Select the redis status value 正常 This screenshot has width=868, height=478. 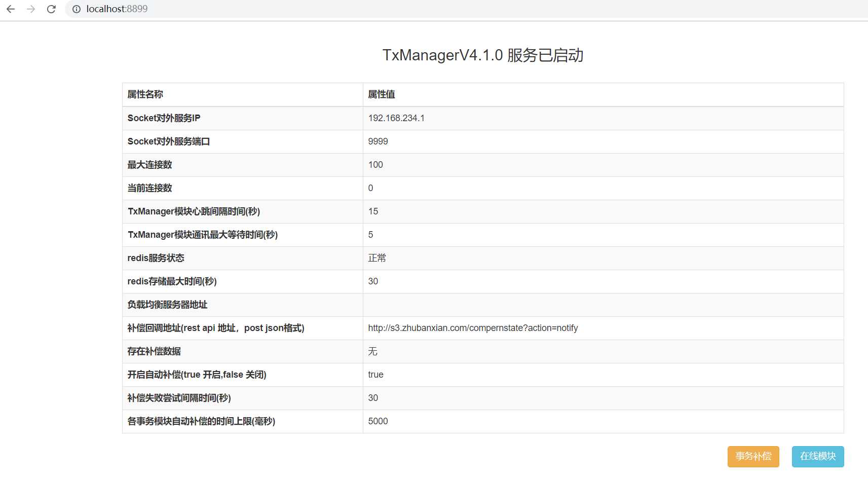pos(377,258)
